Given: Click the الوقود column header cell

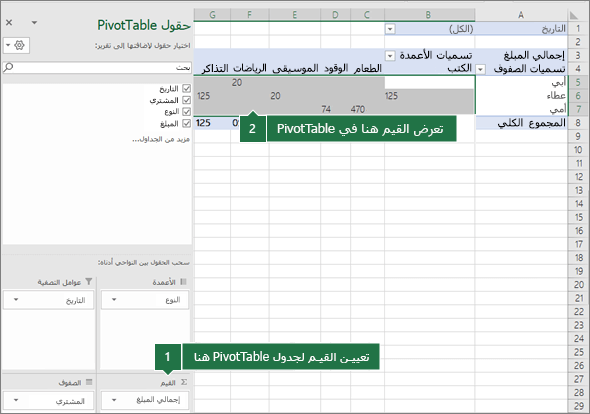Looking at the screenshot, I should pyautogui.click(x=336, y=69).
